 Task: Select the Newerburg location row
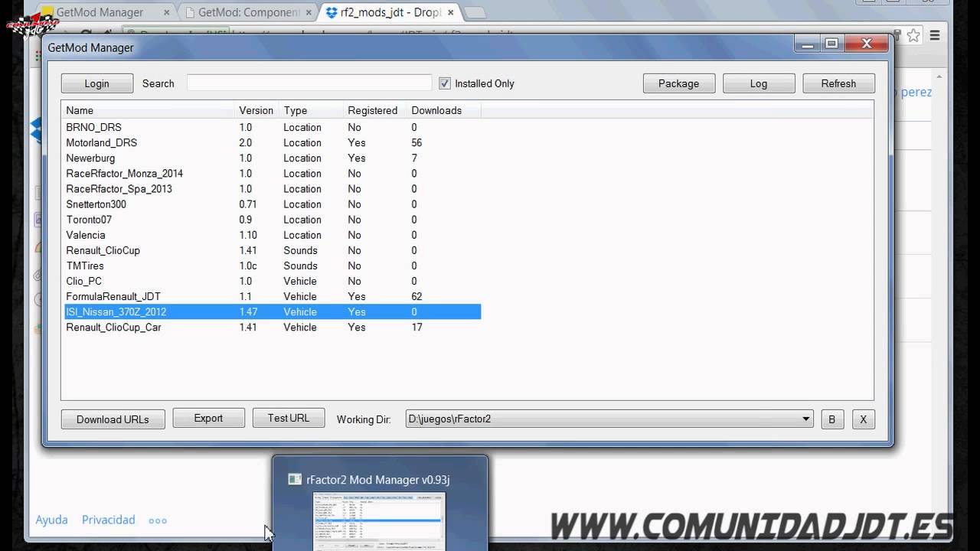tap(272, 158)
